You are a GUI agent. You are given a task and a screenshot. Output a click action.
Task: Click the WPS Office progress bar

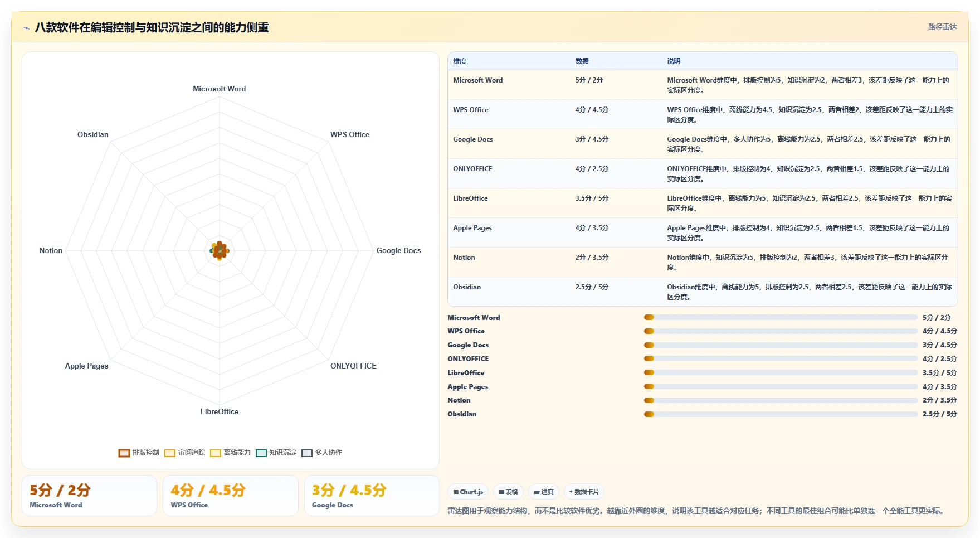(x=781, y=331)
